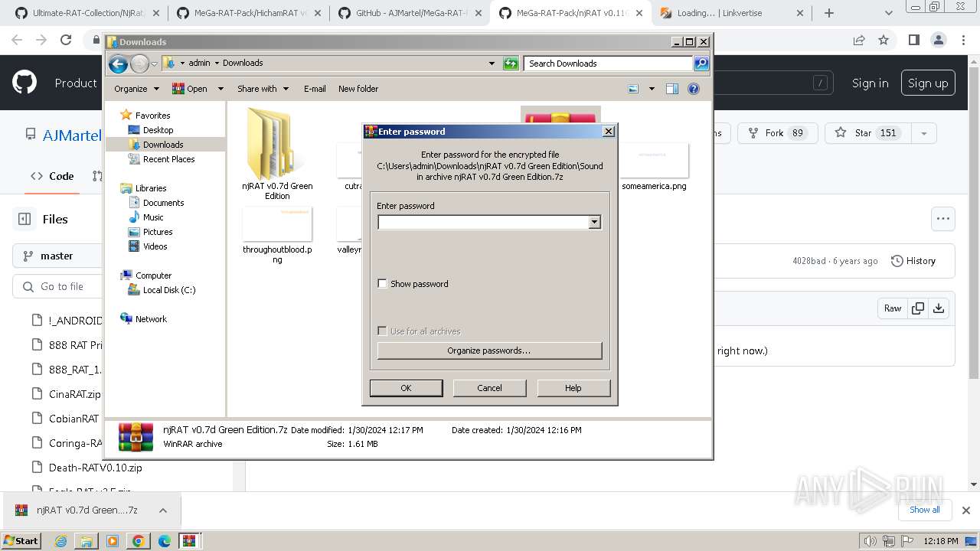The height and width of the screenshot is (551, 980).
Task: Switch to Ultimate-RAT-Collection tab
Action: 89,13
